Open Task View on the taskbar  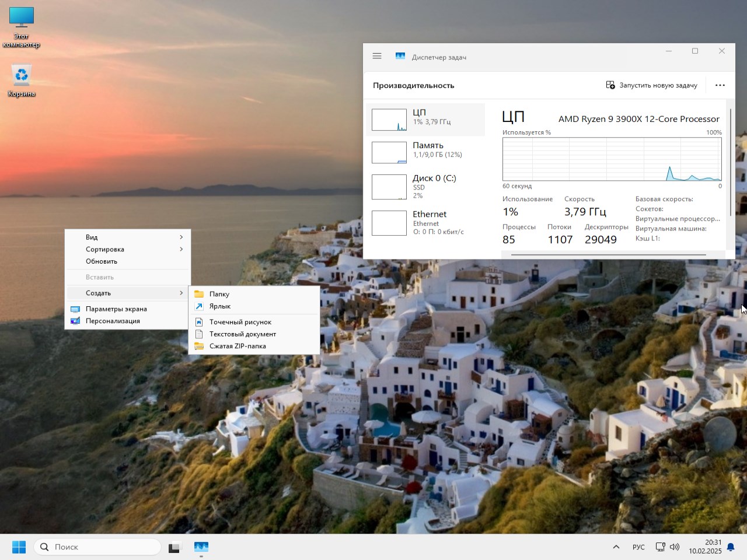point(174,547)
